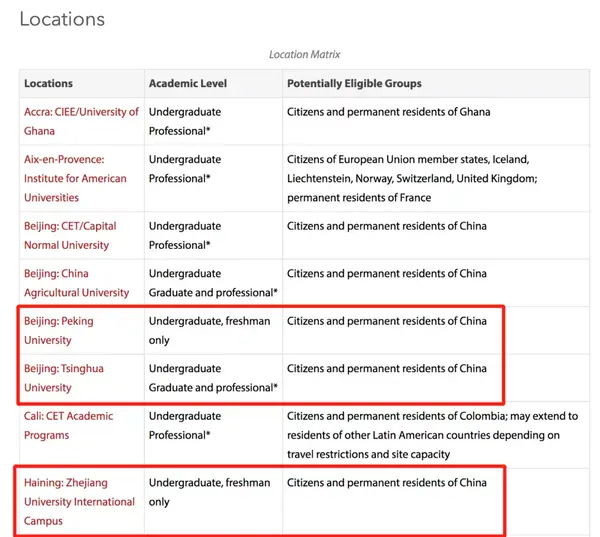Select 'Citizens and permanent residents of Ghana' cell
This screenshot has width=600, height=537.
pos(436,121)
